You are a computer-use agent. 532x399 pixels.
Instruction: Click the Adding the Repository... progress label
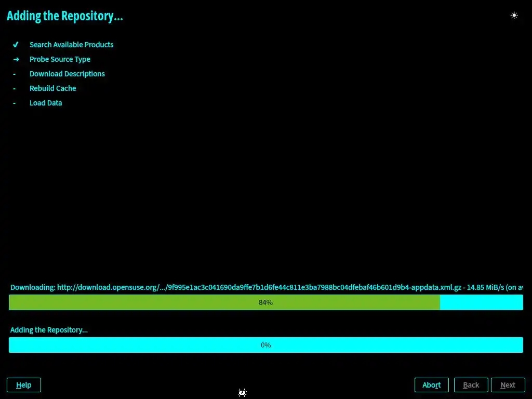[49, 330]
